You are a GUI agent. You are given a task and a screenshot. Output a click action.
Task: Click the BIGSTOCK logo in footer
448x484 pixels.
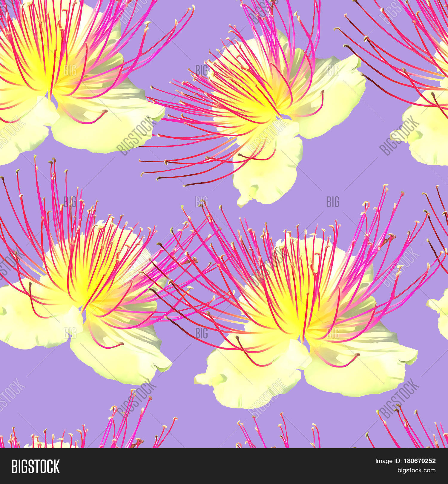coord(36,466)
